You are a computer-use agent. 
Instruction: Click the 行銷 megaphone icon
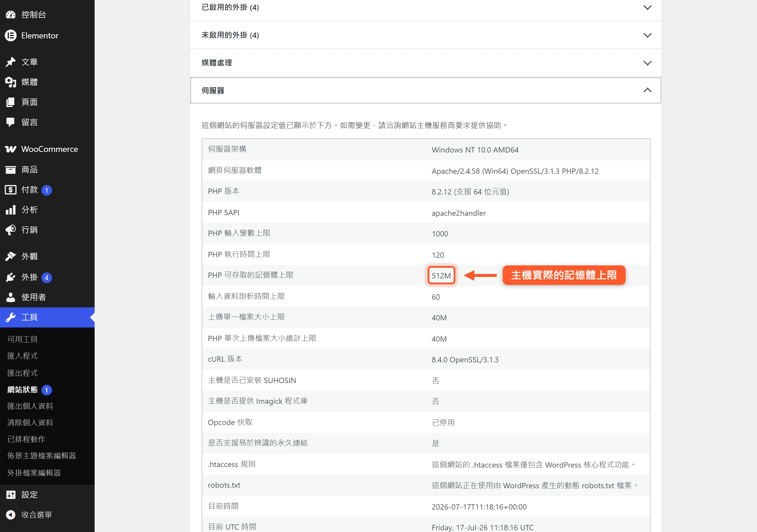11,230
